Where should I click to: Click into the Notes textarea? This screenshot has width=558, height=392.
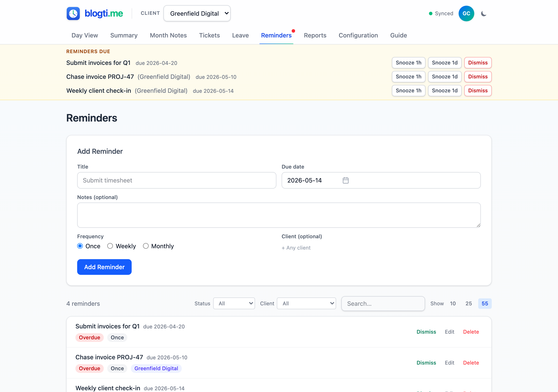(x=279, y=215)
